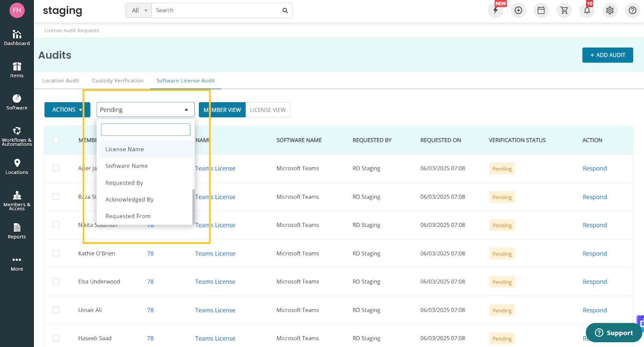Open the ACTIONS dropdown button
The height and width of the screenshot is (347, 644).
point(67,110)
